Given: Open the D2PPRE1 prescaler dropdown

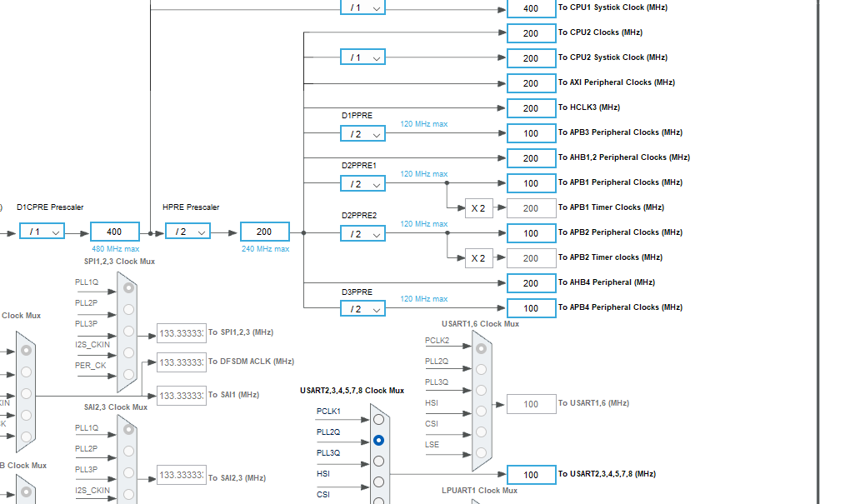Looking at the screenshot, I should tap(362, 183).
